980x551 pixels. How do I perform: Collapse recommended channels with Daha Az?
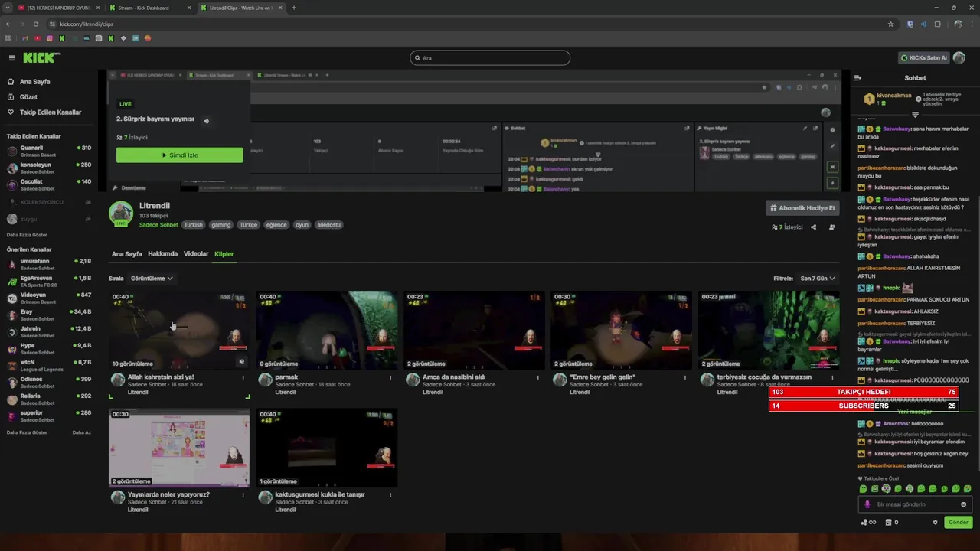click(82, 432)
